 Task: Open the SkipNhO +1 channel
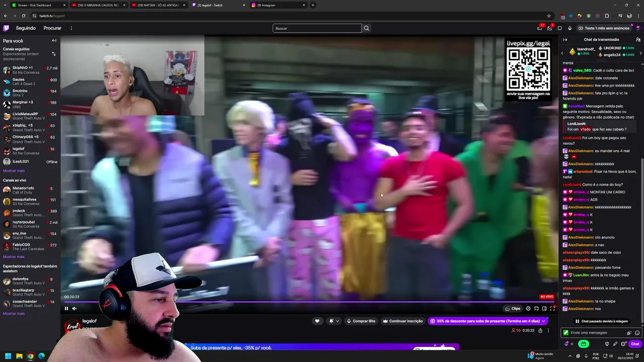pyautogui.click(x=30, y=70)
